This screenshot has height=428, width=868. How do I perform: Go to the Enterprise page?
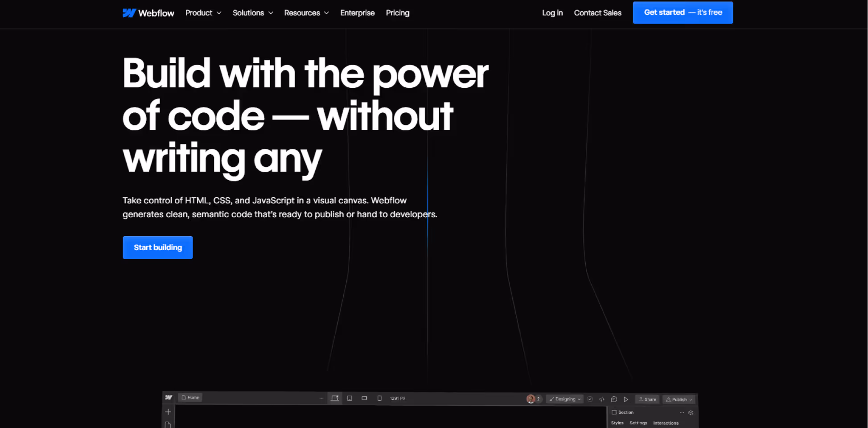click(x=358, y=13)
